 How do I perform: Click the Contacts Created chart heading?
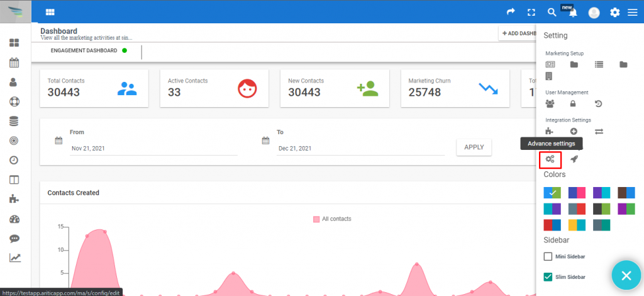point(74,193)
